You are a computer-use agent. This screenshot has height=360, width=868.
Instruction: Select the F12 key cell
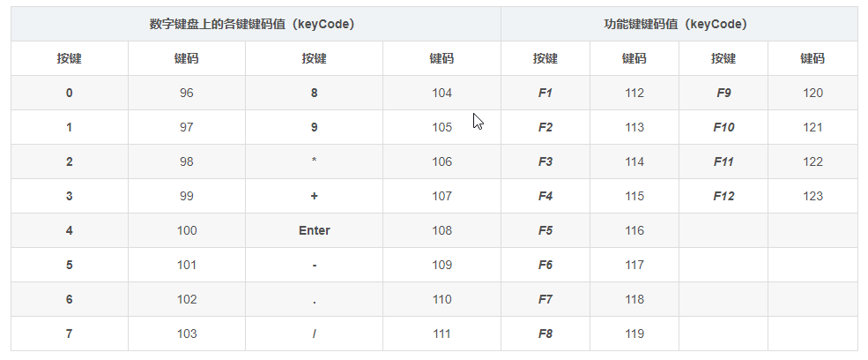tap(723, 196)
